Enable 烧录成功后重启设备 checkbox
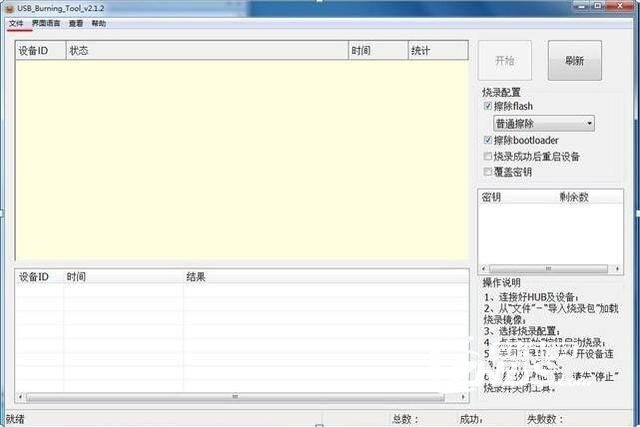 point(487,156)
